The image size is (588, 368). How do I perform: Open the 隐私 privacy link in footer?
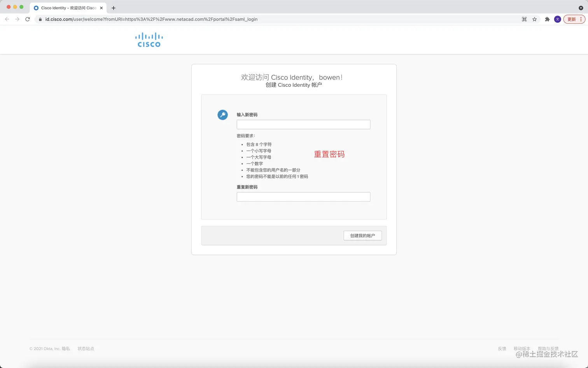tap(66, 349)
